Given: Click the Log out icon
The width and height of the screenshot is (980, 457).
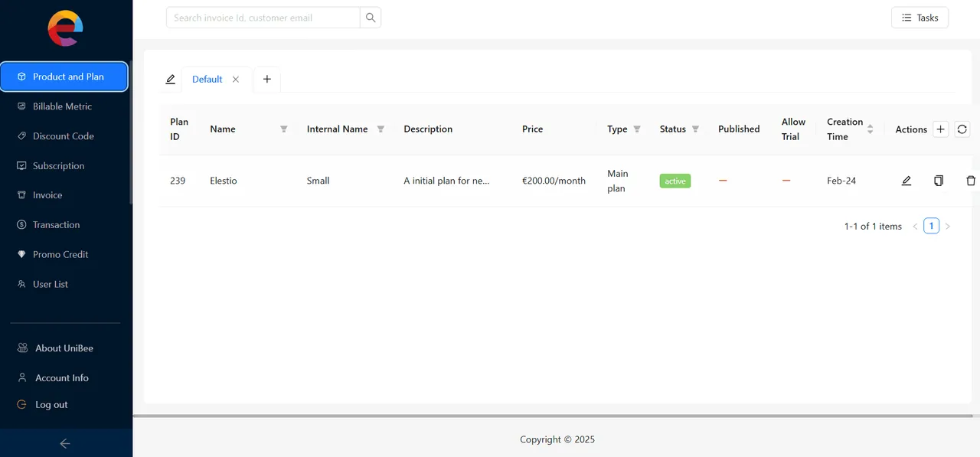Looking at the screenshot, I should 22,405.
